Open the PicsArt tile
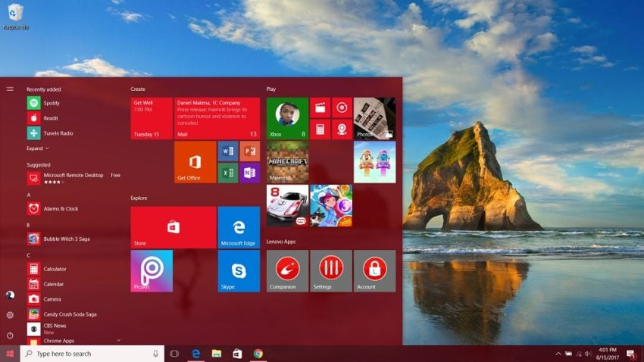This screenshot has height=362, width=644. point(152,271)
